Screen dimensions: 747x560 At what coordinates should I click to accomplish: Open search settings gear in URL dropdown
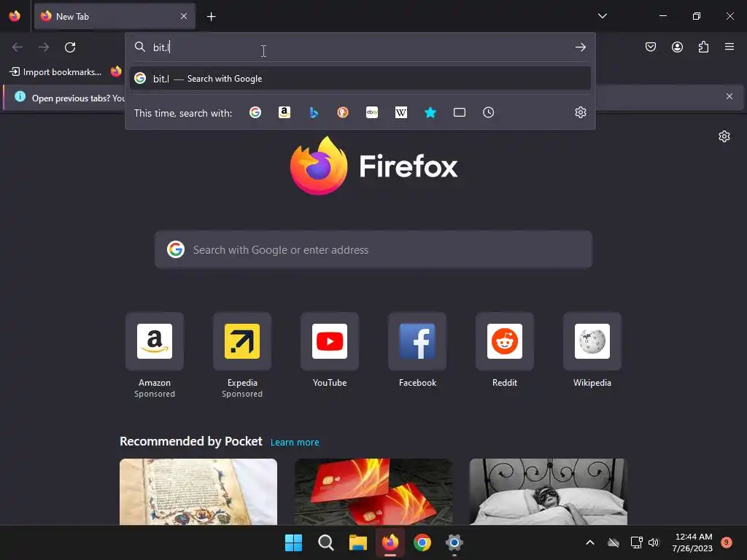pos(580,112)
